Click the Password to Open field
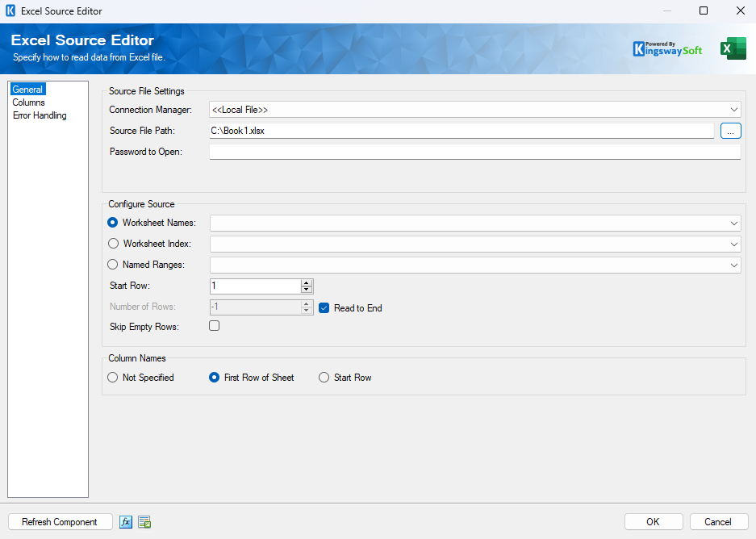 click(x=475, y=152)
